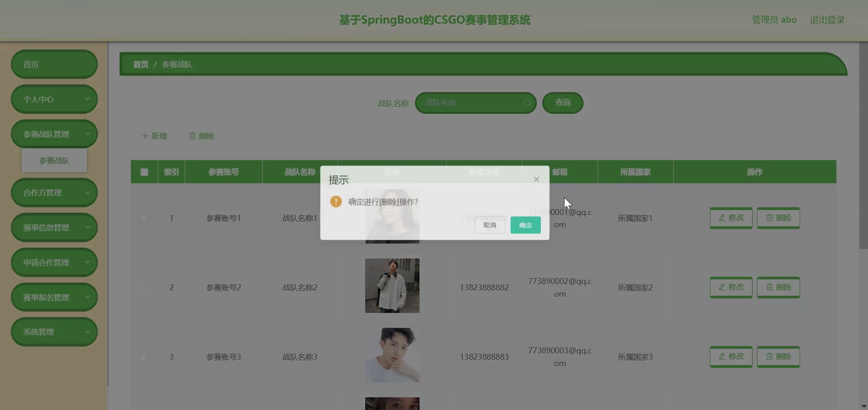This screenshot has width=868, height=410.
Task: Expand the 个人中心 sidebar menu
Action: point(54,99)
